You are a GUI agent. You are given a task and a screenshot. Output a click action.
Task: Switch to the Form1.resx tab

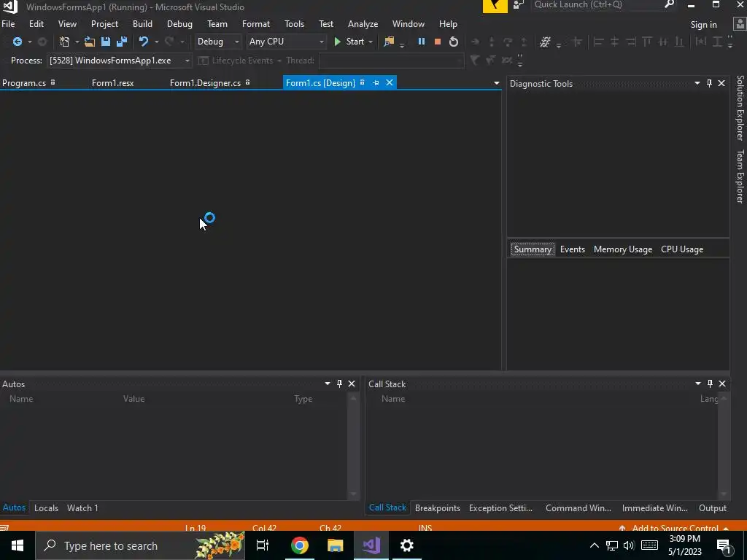[112, 83]
